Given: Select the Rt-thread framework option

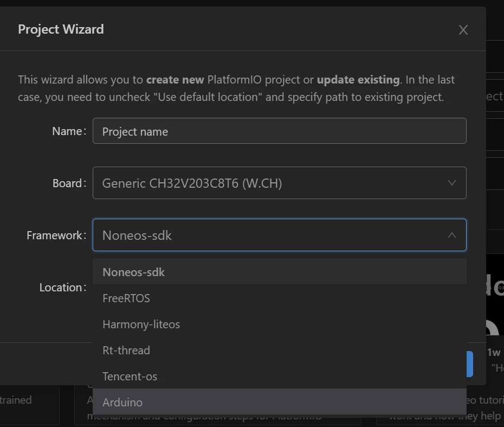Looking at the screenshot, I should [x=126, y=350].
